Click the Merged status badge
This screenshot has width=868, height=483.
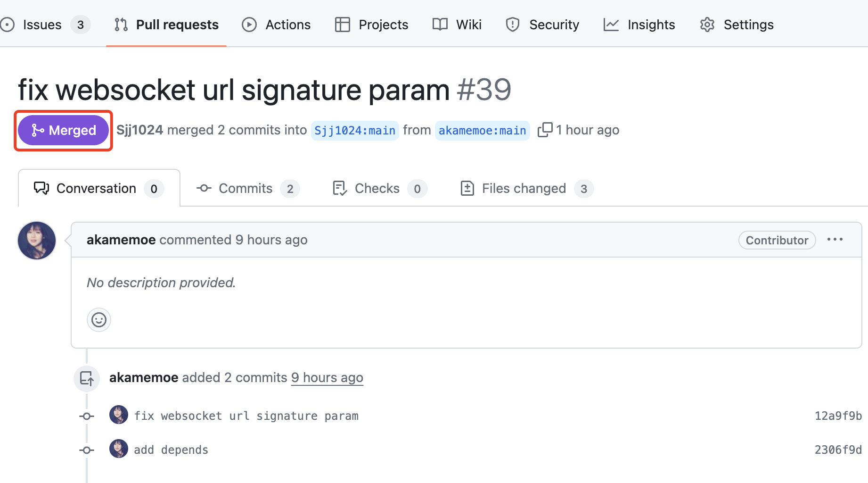(x=63, y=130)
